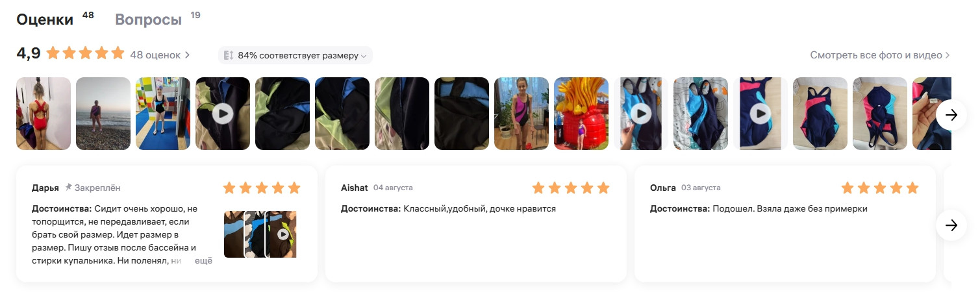Open the red inflatable slide photo
Screen dimensions: 980x296
[x=581, y=114]
